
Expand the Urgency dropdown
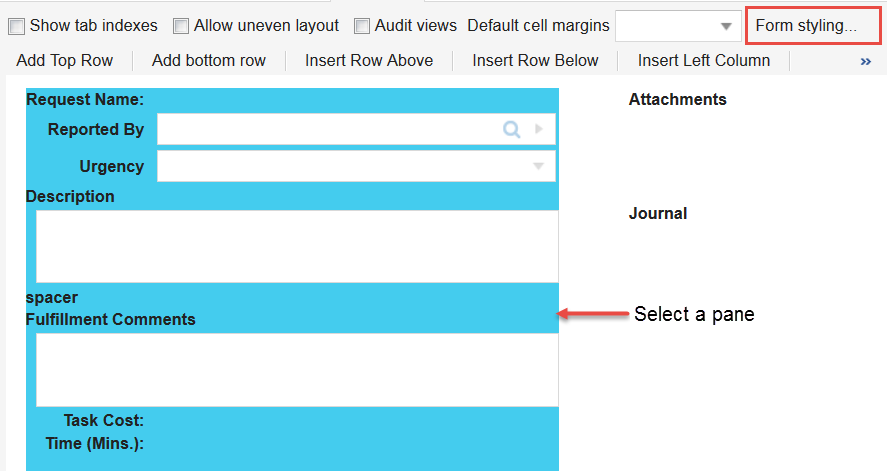538,166
